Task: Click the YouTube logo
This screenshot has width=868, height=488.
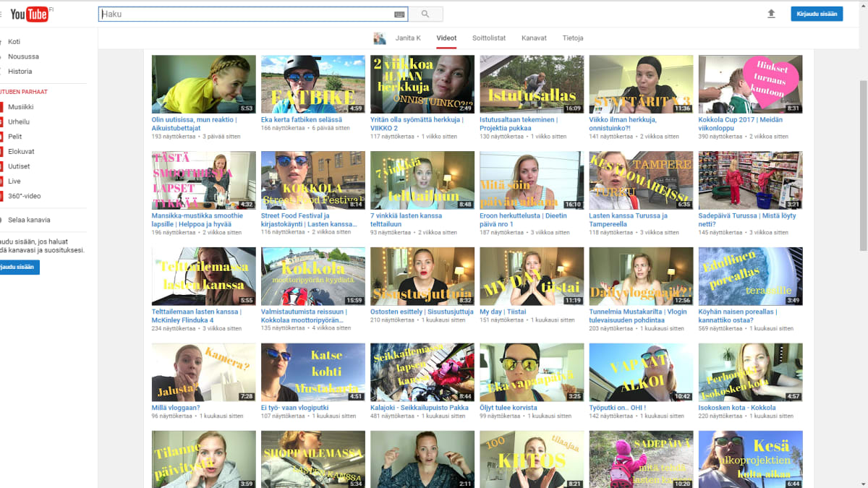Action: click(x=29, y=14)
